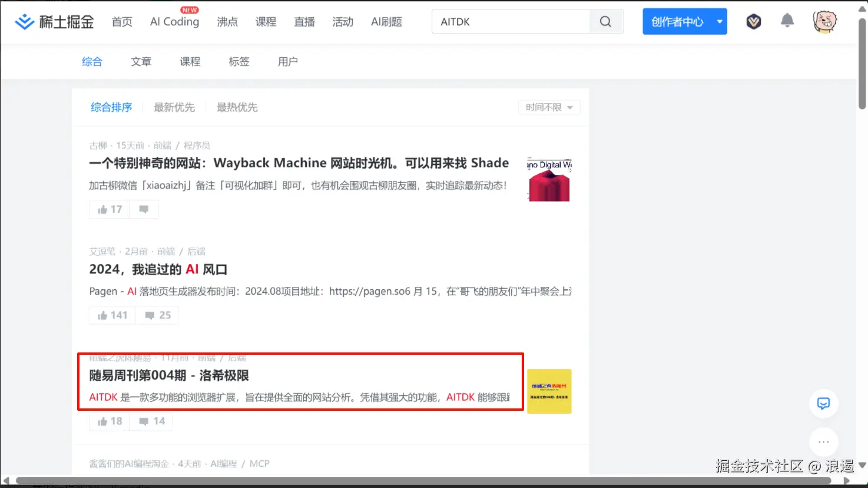The image size is (868, 488).
Task: Sort results by 最新优先
Action: pyautogui.click(x=174, y=107)
